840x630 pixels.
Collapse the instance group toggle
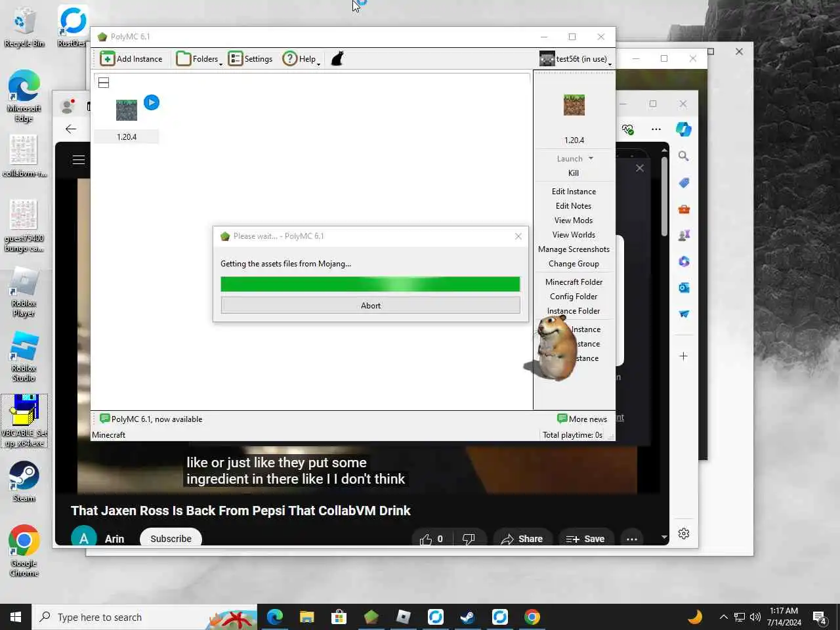[104, 83]
